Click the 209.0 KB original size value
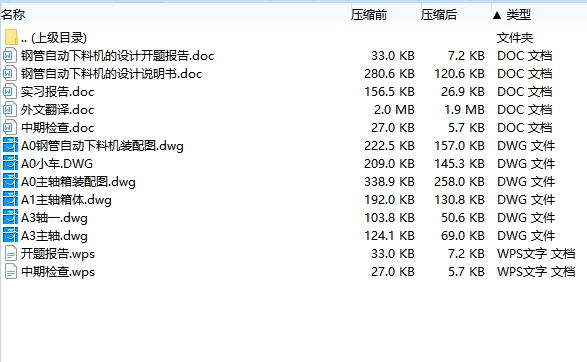 click(389, 164)
